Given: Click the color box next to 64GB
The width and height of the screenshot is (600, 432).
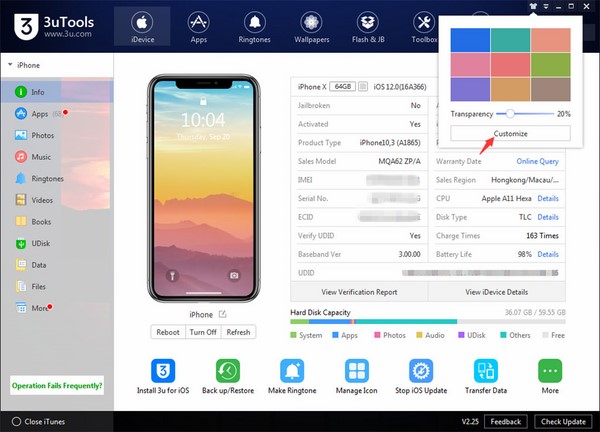Looking at the screenshot, I should tap(363, 86).
